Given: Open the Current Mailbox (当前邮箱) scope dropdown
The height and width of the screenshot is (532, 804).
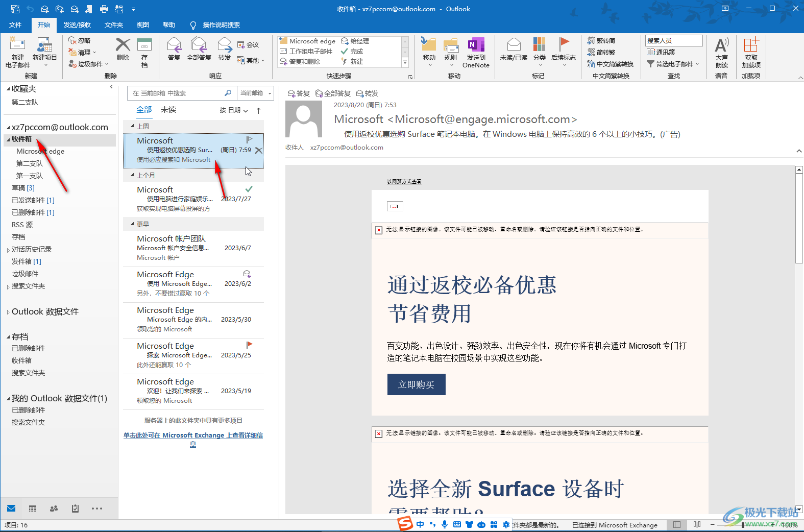Looking at the screenshot, I should pos(256,93).
